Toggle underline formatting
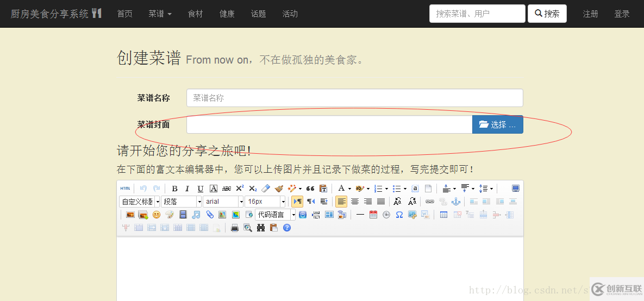 [201, 189]
